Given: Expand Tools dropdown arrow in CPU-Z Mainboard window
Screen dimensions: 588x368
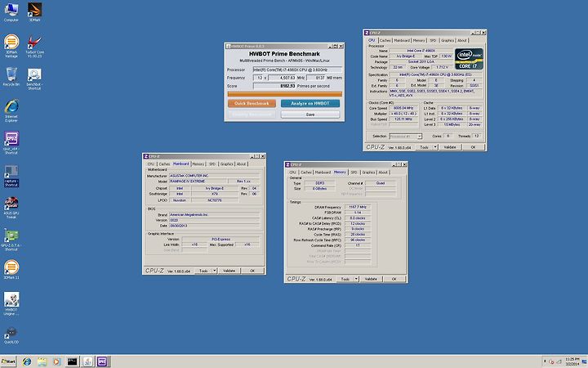Looking at the screenshot, I should [x=215, y=271].
